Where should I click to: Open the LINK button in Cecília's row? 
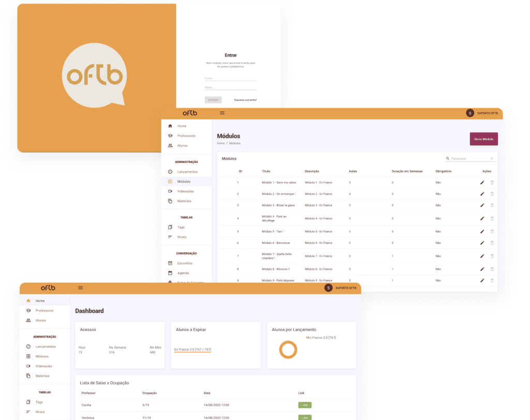[x=305, y=405]
